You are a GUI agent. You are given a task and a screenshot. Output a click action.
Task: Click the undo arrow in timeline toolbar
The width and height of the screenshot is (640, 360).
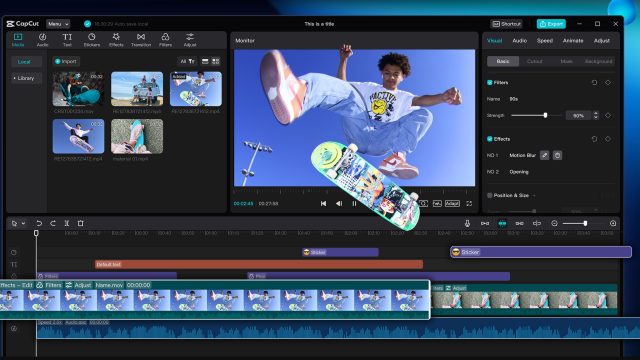39,223
